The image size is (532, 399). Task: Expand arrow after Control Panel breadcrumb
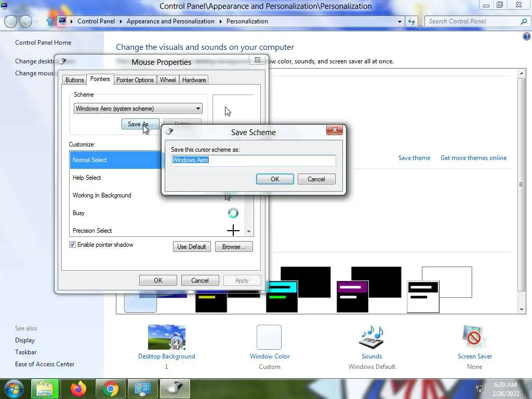pyautogui.click(x=121, y=21)
